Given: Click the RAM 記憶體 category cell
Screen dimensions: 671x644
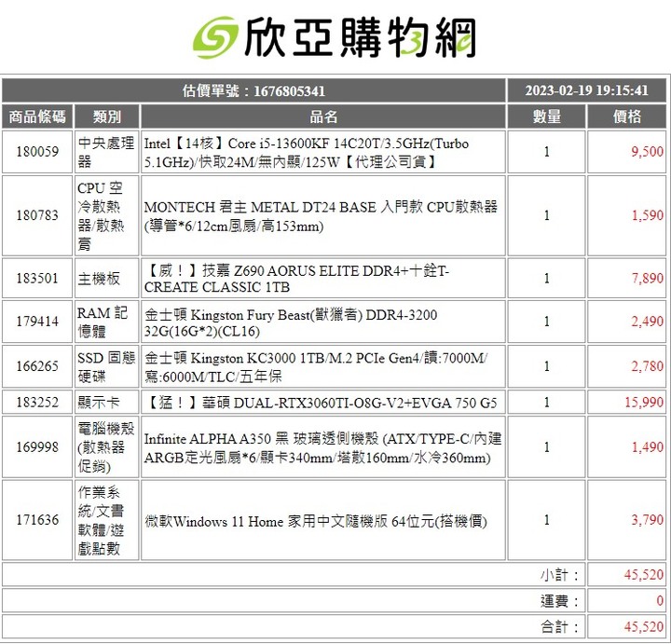Looking at the screenshot, I should (x=107, y=322).
